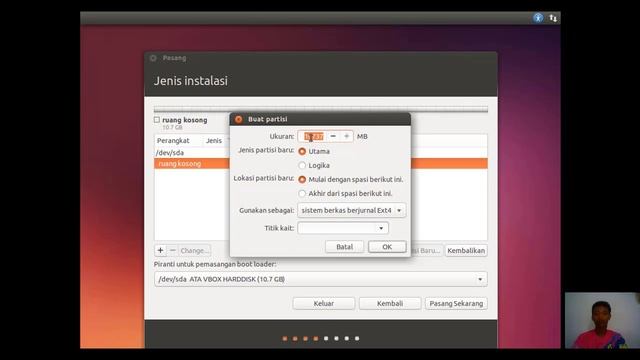Click the ruang kosong legend checkbox
Image resolution: width=640 pixels, height=360 pixels.
click(x=157, y=120)
